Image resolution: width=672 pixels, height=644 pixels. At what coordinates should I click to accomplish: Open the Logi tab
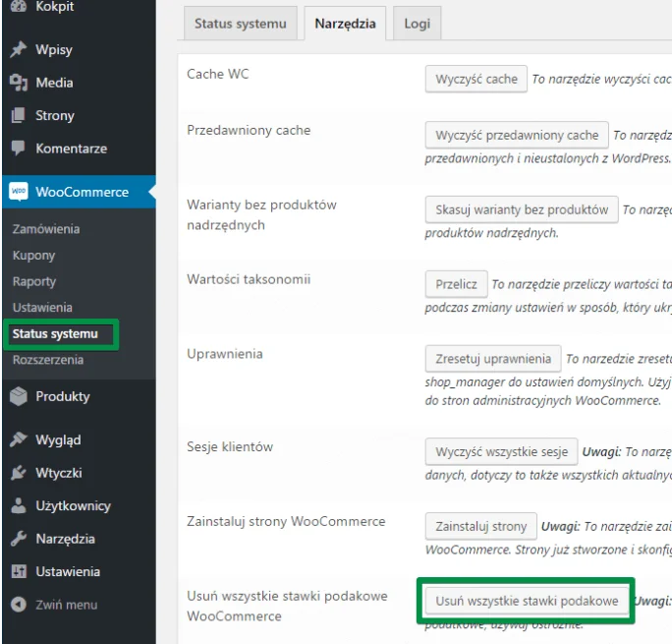pyautogui.click(x=417, y=24)
